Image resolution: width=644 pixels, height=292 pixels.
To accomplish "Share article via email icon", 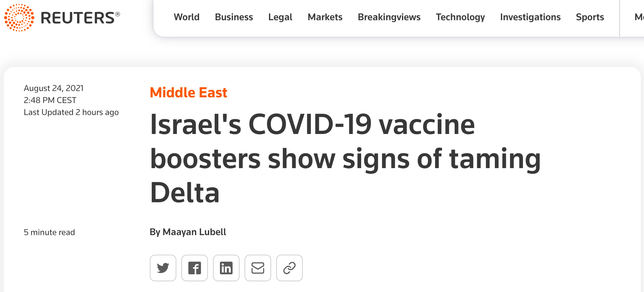I will (x=258, y=268).
